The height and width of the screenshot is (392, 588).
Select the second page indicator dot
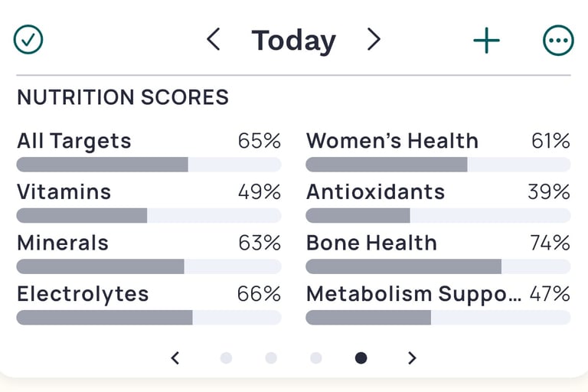[271, 358]
